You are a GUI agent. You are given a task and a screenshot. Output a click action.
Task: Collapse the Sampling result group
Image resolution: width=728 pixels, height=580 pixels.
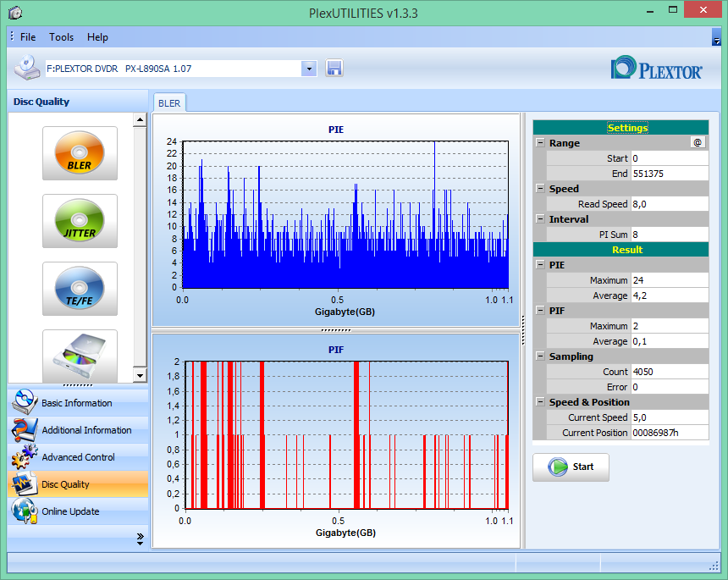[x=540, y=356]
